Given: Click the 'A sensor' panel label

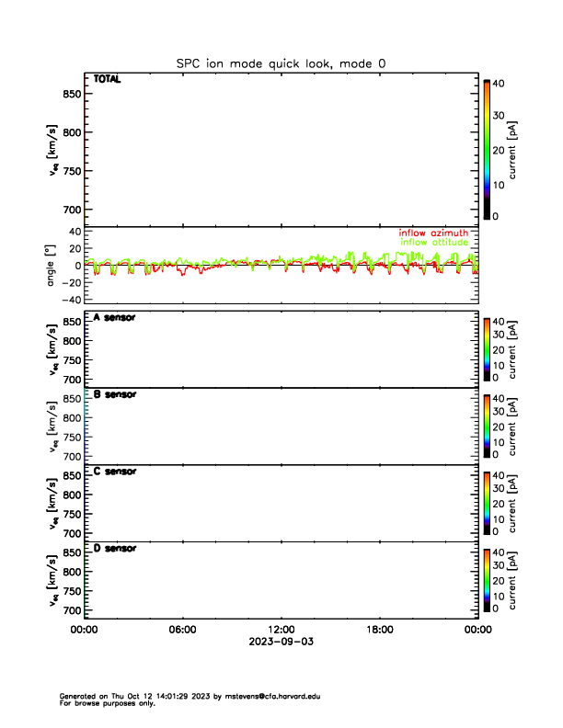Looking at the screenshot, I should tap(115, 317).
